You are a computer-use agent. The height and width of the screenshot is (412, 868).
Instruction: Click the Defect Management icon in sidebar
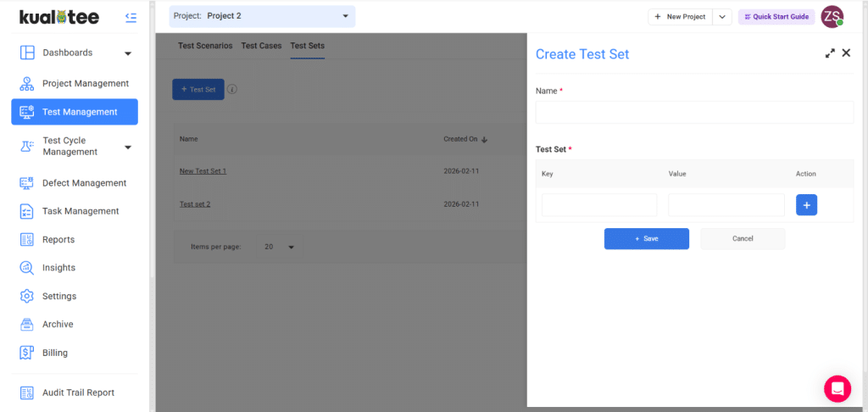coord(27,183)
